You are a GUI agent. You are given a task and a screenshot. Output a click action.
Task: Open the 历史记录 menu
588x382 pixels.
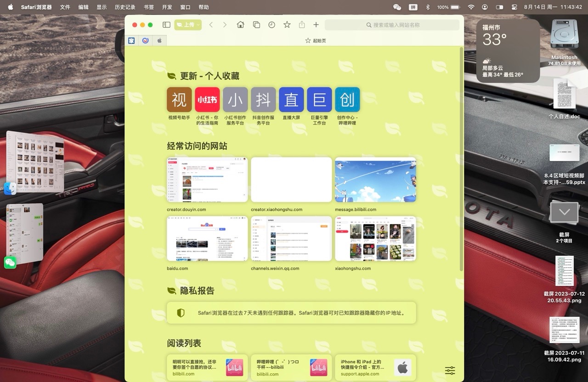125,7
